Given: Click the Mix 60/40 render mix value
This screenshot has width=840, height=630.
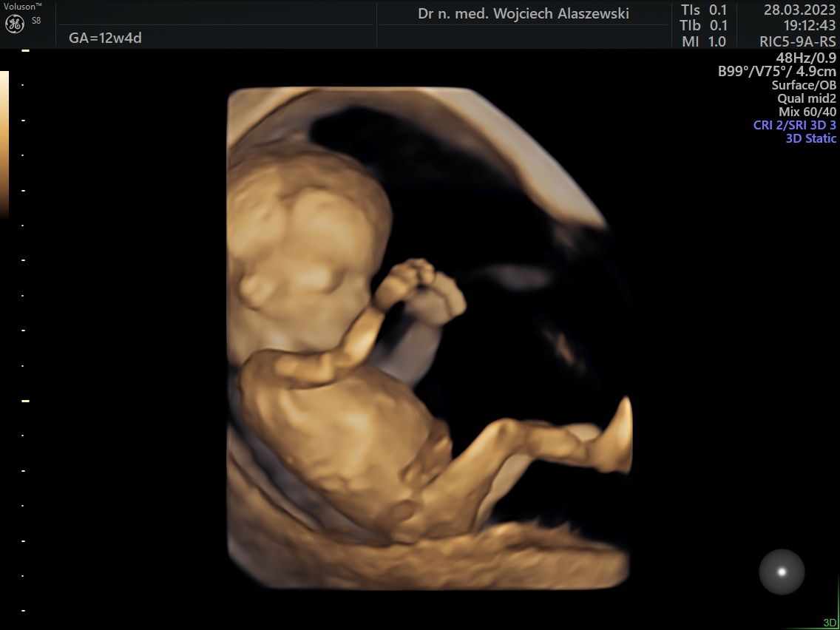Looking at the screenshot, I should [x=807, y=112].
